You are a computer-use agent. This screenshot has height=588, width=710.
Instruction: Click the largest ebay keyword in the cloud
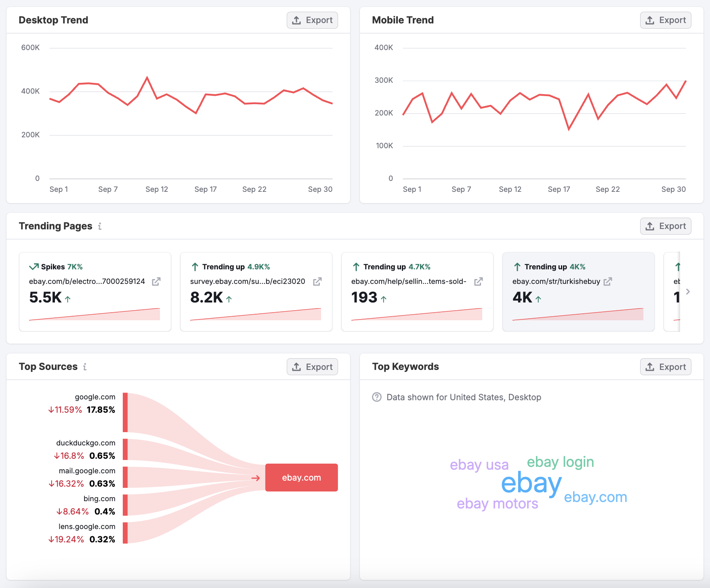click(x=531, y=484)
